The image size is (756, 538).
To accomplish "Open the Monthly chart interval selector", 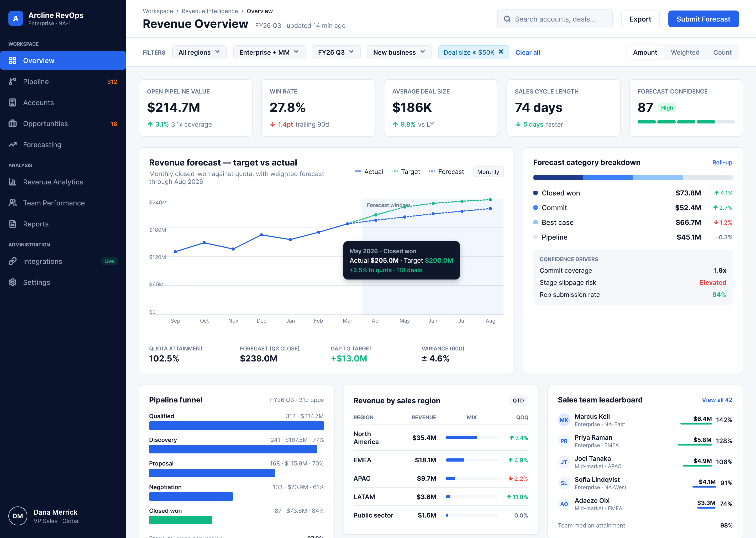I will coord(488,172).
